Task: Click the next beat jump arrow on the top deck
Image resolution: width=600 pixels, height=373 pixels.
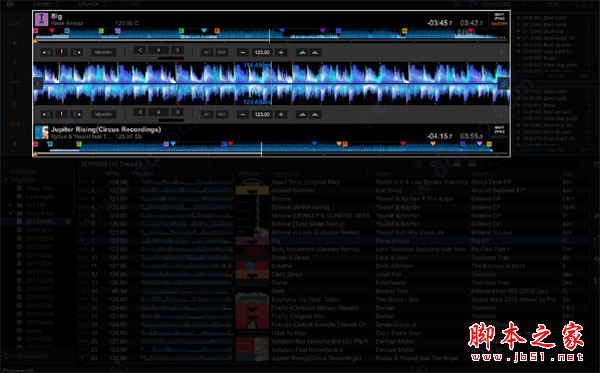Action: pyautogui.click(x=177, y=50)
